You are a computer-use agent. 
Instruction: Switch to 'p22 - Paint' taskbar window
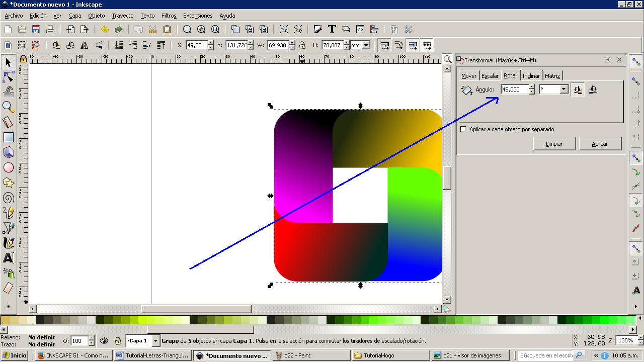tap(312, 355)
